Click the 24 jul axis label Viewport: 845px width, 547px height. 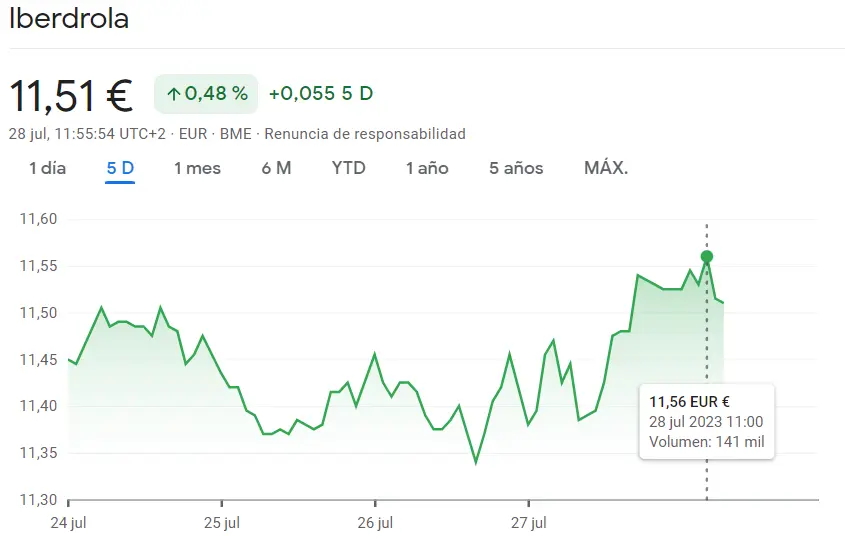[x=68, y=523]
